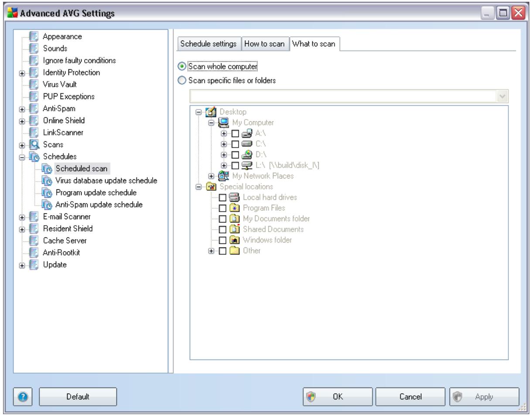
Task: Select Ignore faulty conditions in tree
Action: coord(79,60)
